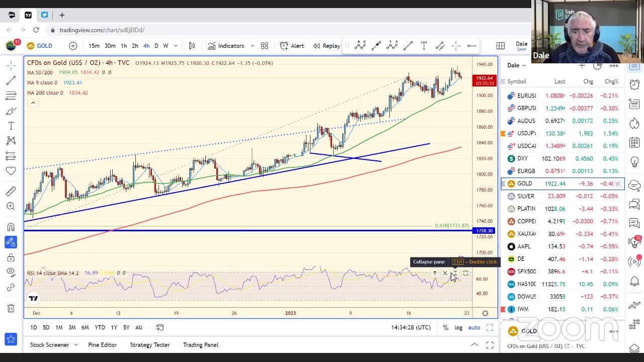Open the Trading Panel tab
Screen dimensions: 644x362
pos(201,345)
